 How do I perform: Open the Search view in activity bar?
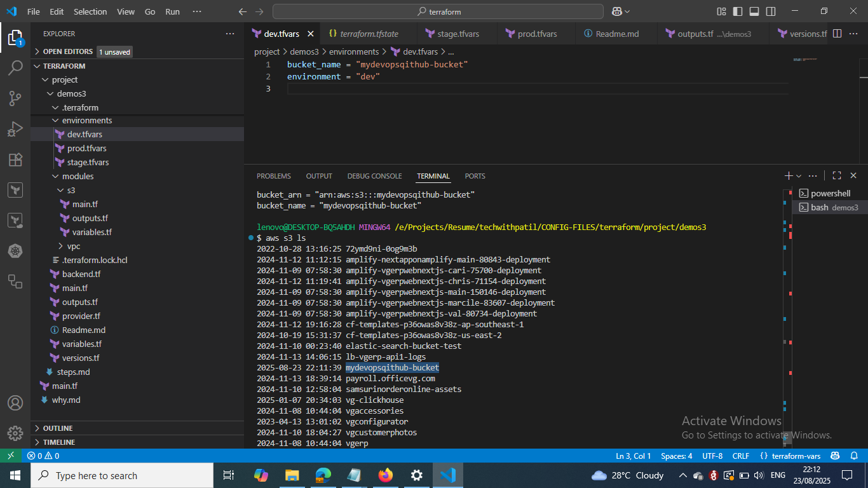[15, 68]
